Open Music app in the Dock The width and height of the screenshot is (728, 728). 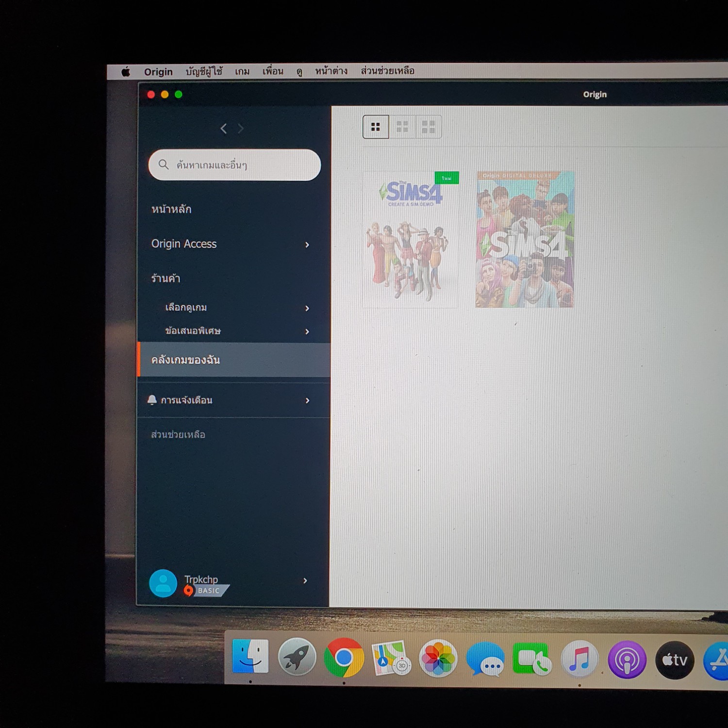579,660
